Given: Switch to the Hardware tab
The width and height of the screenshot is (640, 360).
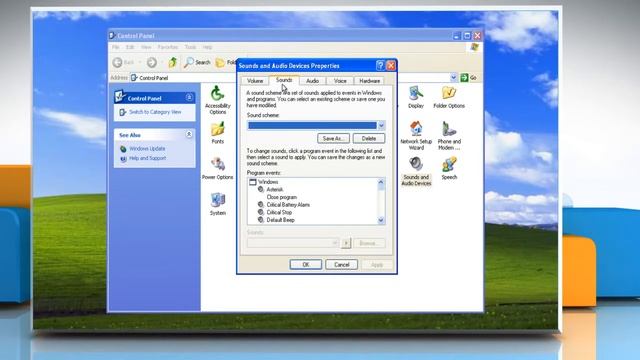Looking at the screenshot, I should [x=369, y=81].
